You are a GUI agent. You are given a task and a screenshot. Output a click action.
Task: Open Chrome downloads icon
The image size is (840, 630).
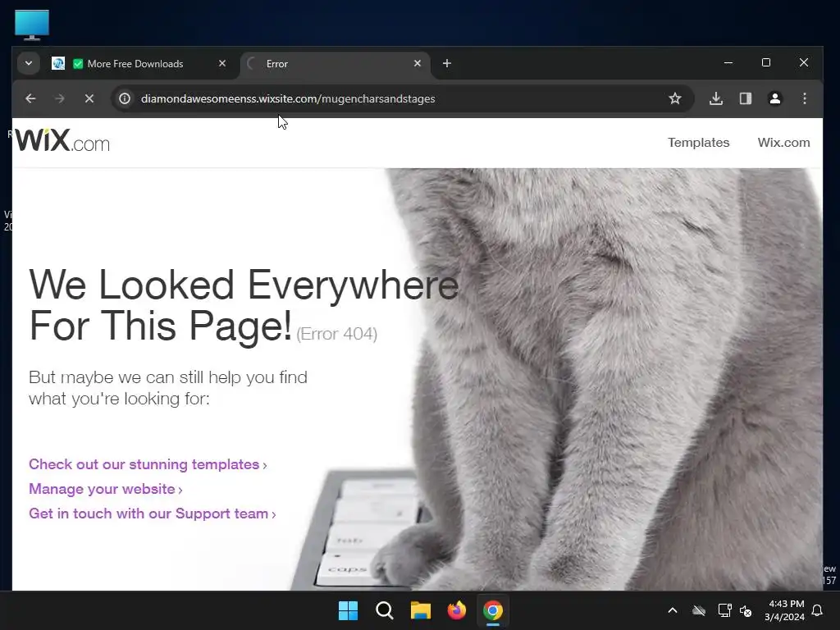[x=716, y=98]
